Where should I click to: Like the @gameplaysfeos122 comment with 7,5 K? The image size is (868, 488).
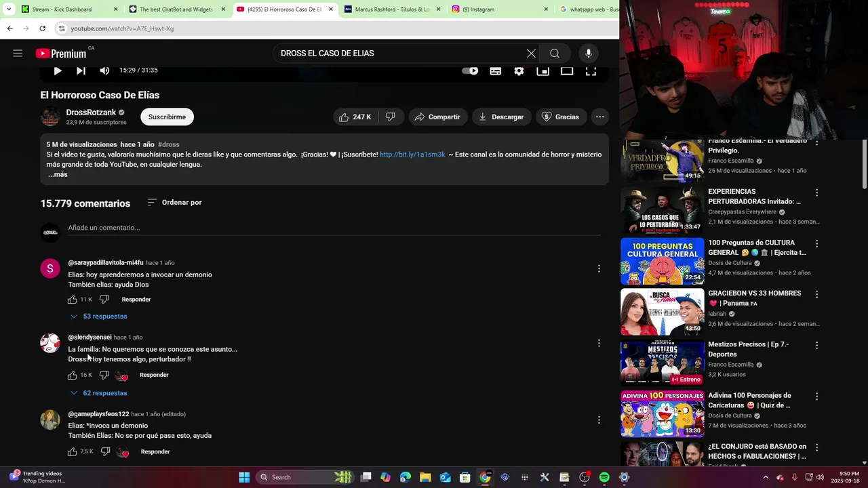pyautogui.click(x=73, y=452)
